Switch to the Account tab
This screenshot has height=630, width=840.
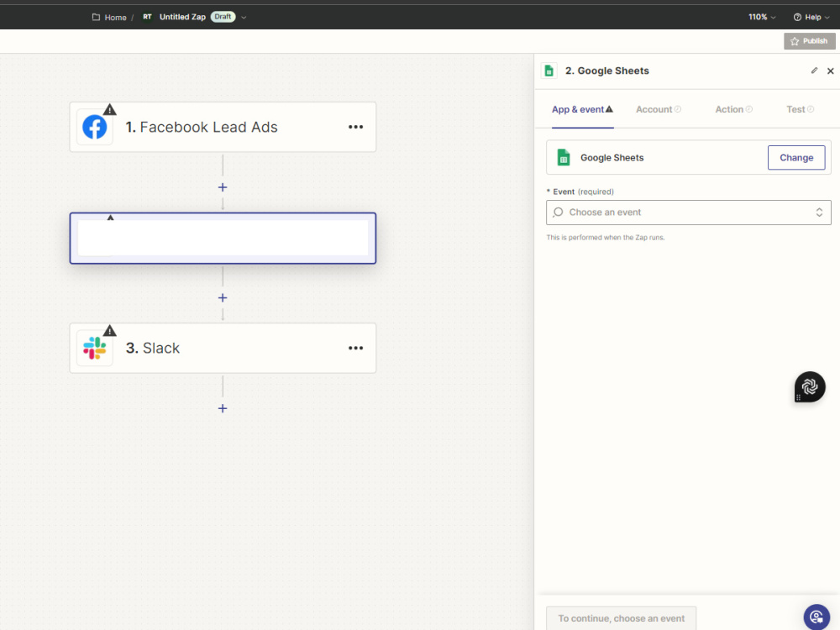(659, 109)
